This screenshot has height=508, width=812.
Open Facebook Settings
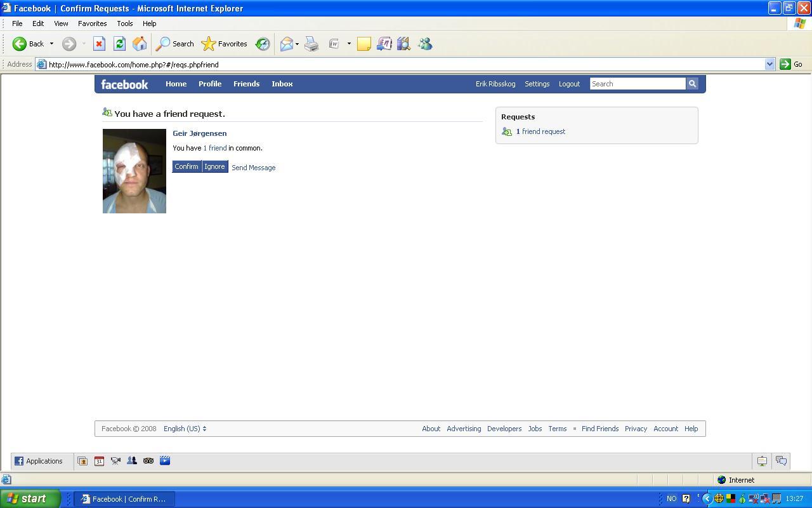coord(537,84)
